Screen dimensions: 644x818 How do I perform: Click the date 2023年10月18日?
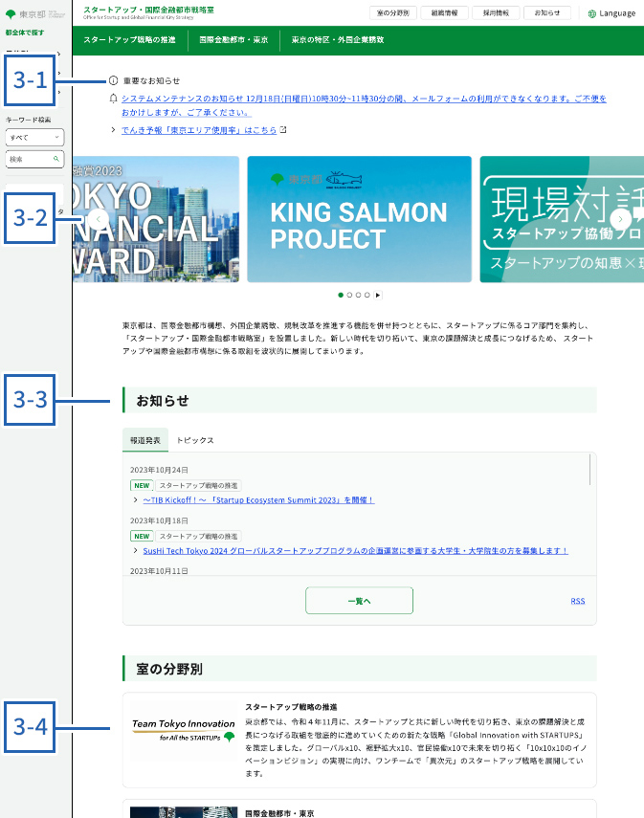159,520
